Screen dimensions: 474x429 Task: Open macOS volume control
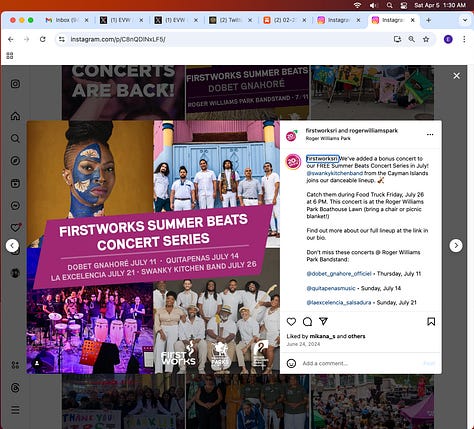point(373,5)
